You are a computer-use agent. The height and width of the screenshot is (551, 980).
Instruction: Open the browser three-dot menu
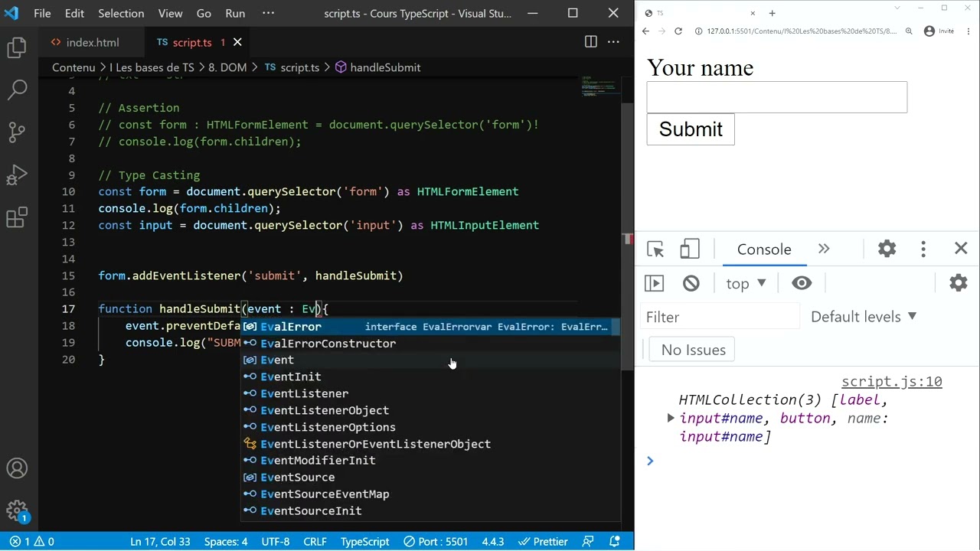[969, 31]
